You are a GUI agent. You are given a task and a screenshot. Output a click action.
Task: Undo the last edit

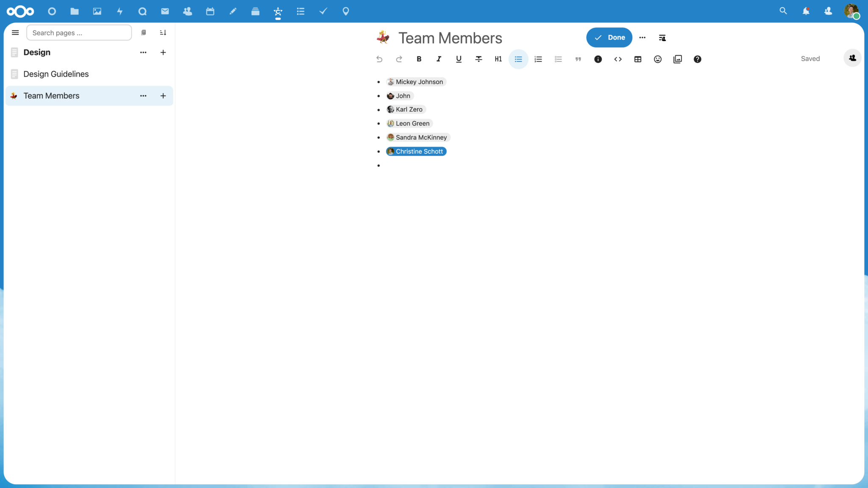click(x=379, y=59)
